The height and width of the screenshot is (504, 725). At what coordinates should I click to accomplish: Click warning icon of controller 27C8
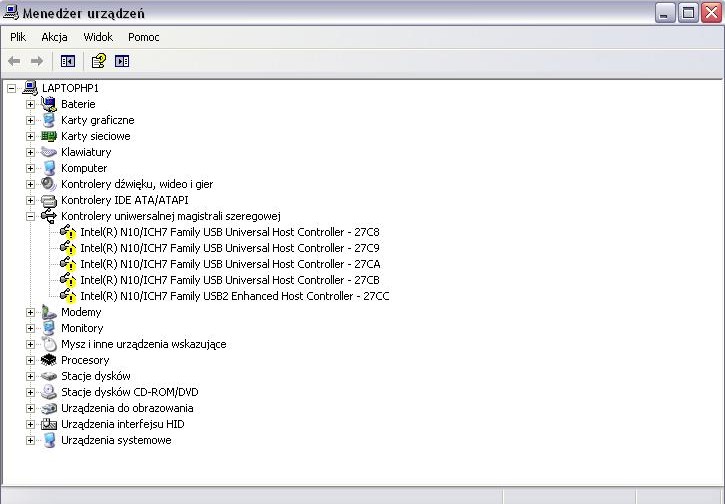coord(68,232)
